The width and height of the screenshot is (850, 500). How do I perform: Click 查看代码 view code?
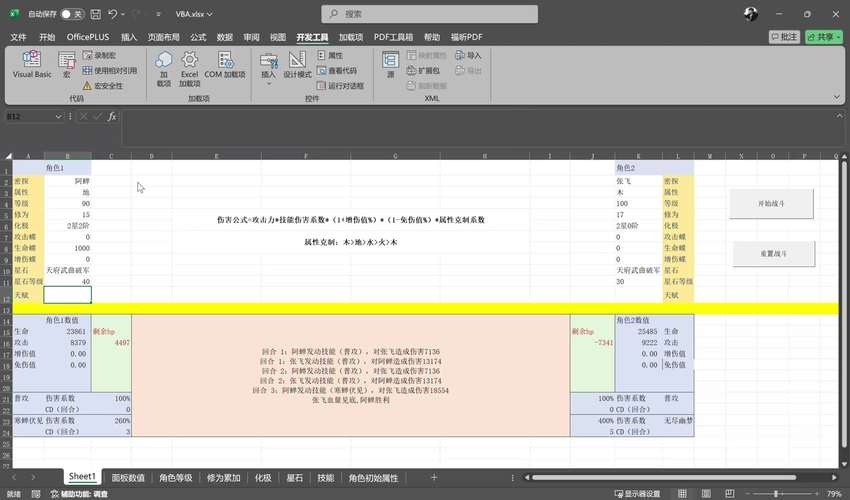tap(337, 70)
